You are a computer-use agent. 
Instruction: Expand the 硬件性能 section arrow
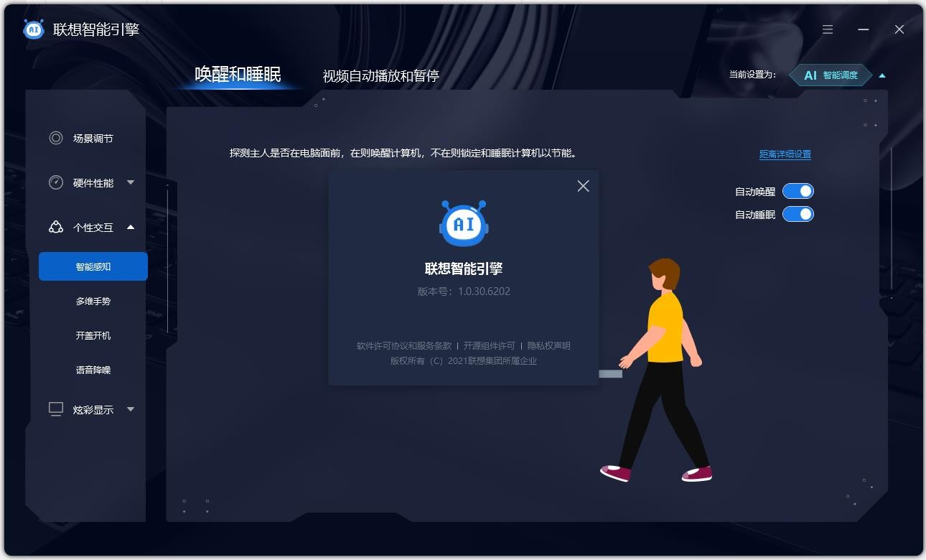131,182
